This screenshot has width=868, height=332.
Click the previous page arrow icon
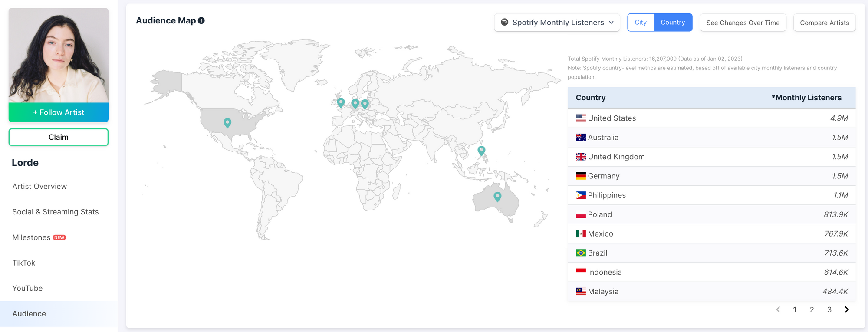tap(778, 309)
